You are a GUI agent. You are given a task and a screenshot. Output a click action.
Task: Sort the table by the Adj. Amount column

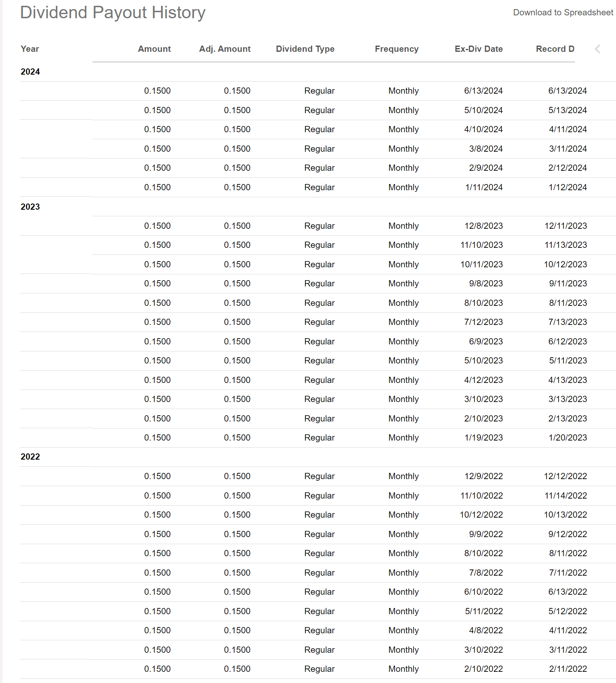tap(224, 48)
